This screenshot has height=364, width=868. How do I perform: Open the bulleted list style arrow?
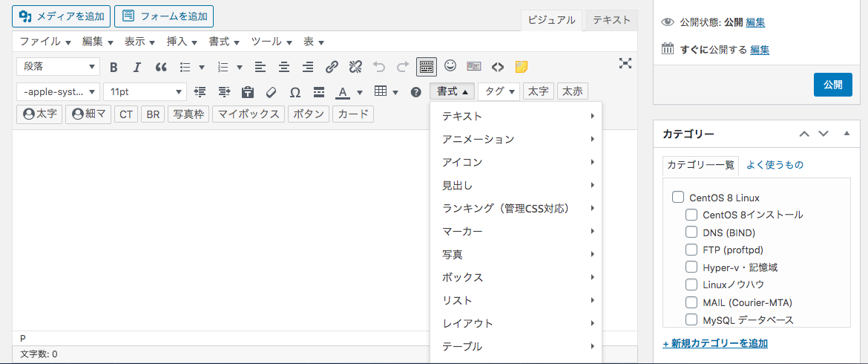(202, 67)
